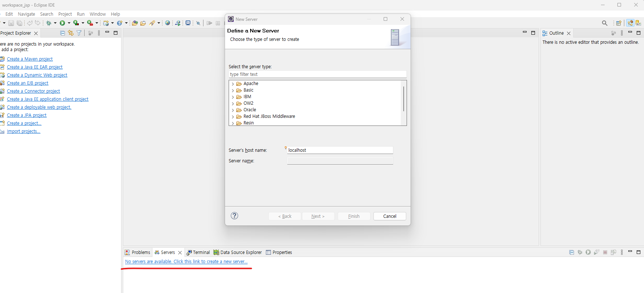Image resolution: width=644 pixels, height=293 pixels.
Task: Click Start server in debug mode icon
Action: 580,252
